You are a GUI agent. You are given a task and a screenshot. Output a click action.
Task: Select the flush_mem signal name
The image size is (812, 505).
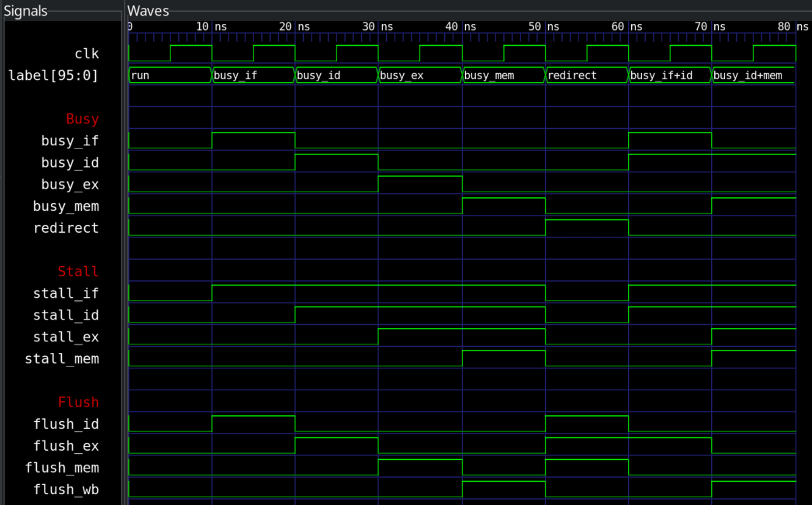click(x=62, y=468)
